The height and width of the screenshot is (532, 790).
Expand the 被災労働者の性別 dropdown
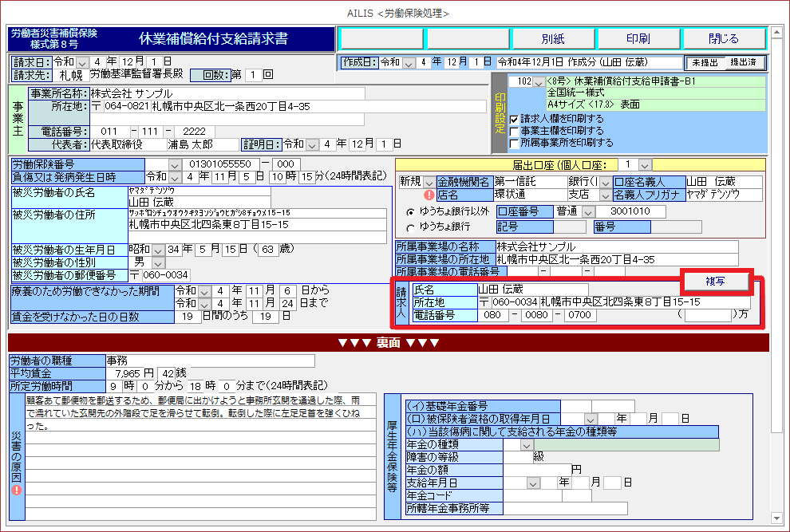click(x=157, y=262)
